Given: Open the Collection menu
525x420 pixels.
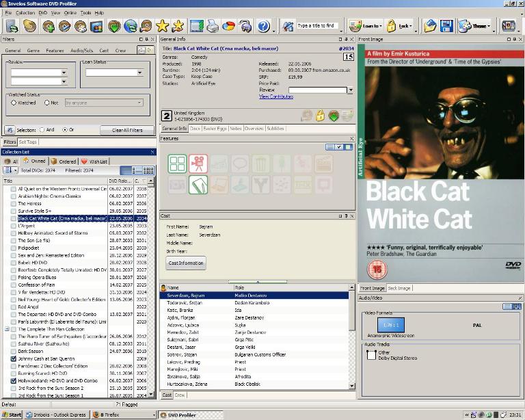Looking at the screenshot, I should (x=25, y=13).
